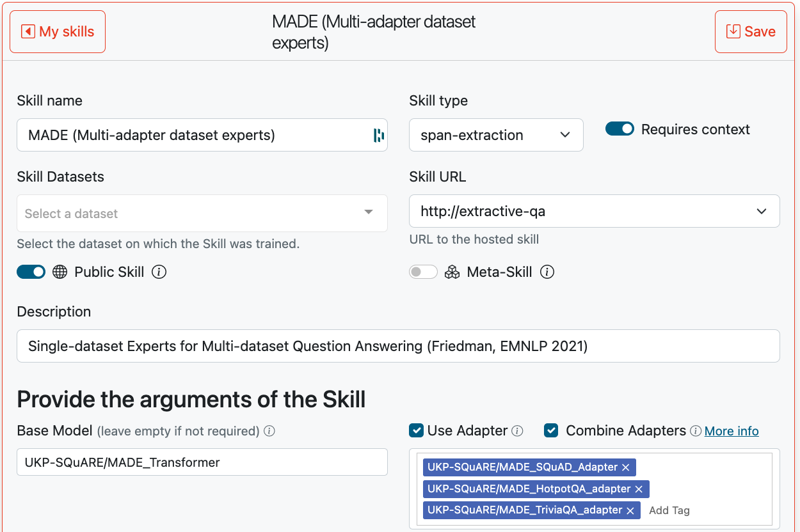The image size is (800, 532).
Task: Click the info icon next to Use Adapter
Action: 517,432
